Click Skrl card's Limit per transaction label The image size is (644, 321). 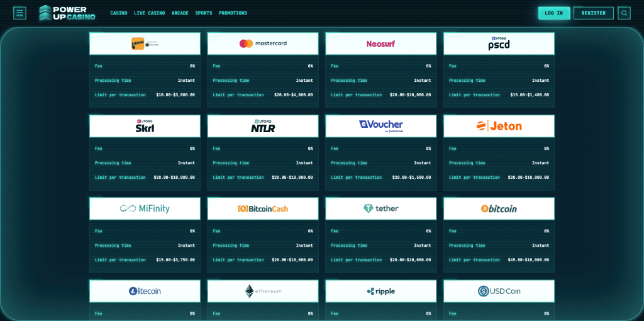coord(120,177)
